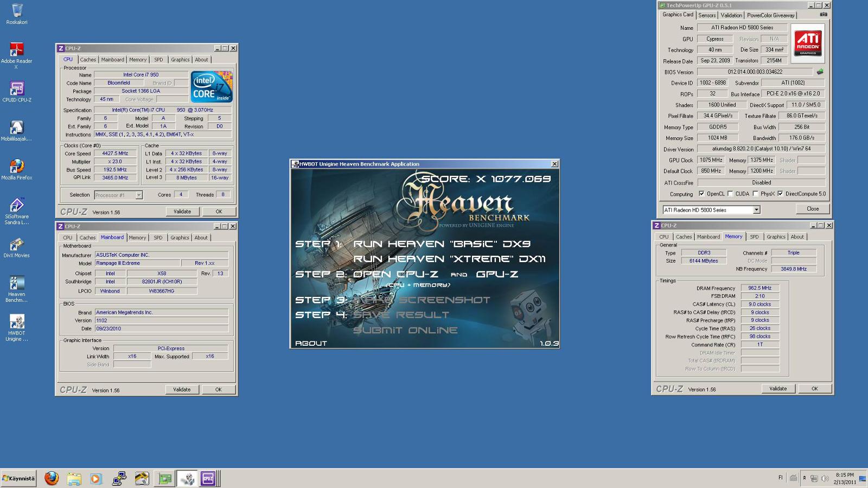Click network status icon in system tray
The height and width of the screenshot is (488, 868).
814,478
